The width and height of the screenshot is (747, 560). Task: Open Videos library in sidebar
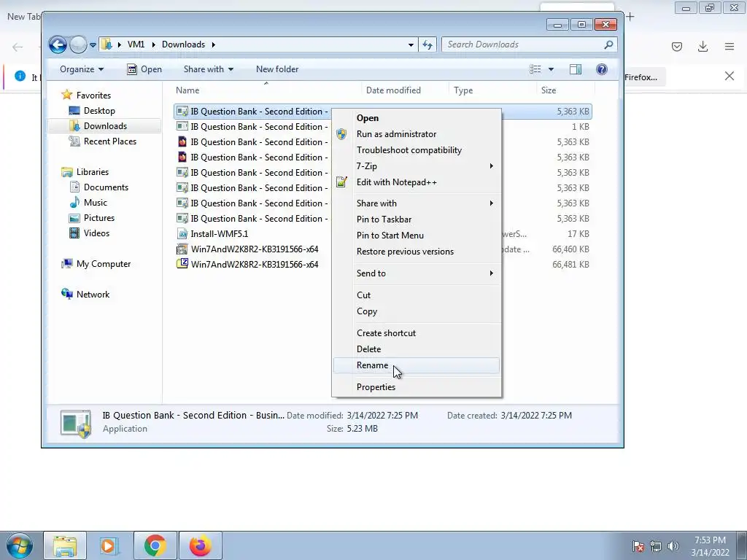[x=97, y=233]
